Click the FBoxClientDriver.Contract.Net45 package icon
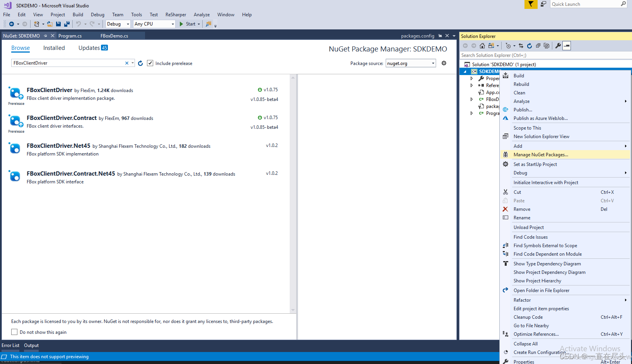 click(x=15, y=176)
